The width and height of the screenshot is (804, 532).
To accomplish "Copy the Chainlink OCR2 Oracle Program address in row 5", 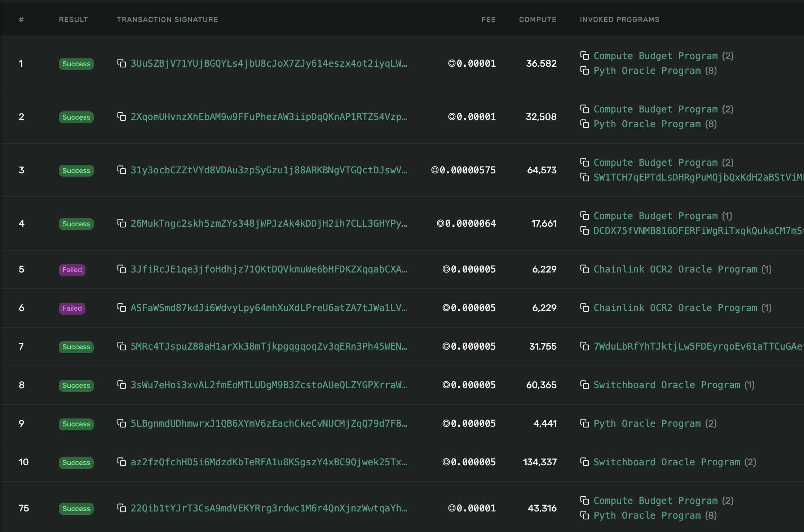I will click(584, 269).
